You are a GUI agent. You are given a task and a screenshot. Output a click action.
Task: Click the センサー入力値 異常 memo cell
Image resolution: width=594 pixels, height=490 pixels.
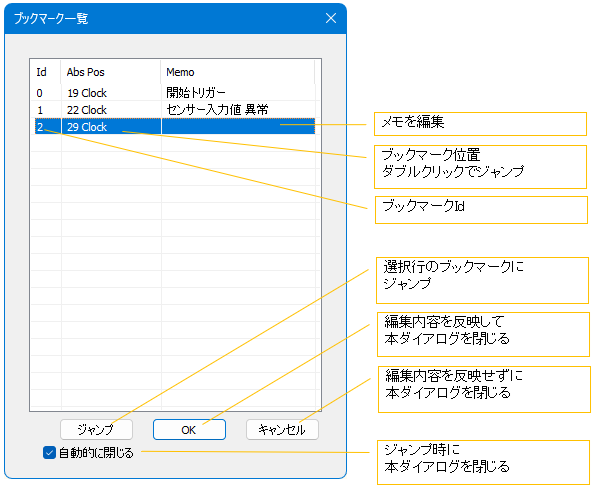[x=238, y=110]
